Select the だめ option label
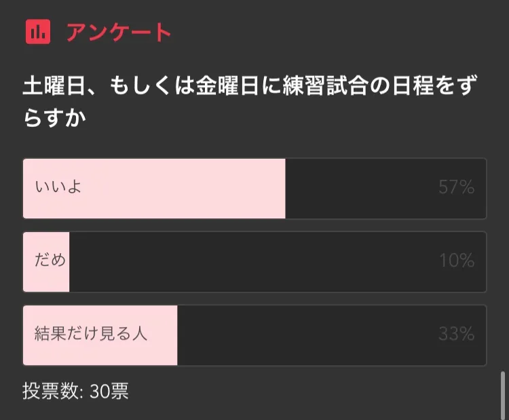Viewport: 509px width, 420px height. tap(50, 261)
